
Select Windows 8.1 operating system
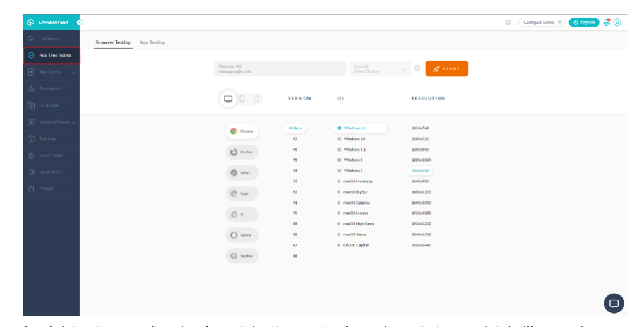[x=352, y=150]
